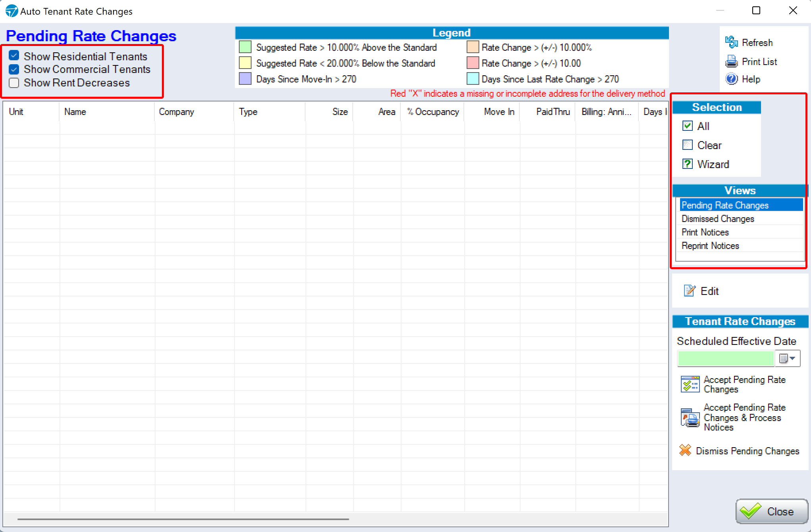Click the orange Rate Change 10.000% swatch
The image size is (811, 532).
(x=473, y=47)
